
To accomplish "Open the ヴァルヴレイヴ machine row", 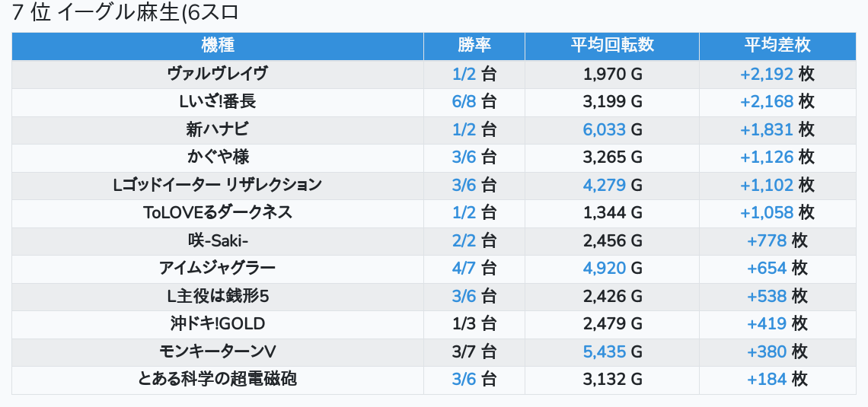I will tap(218, 74).
